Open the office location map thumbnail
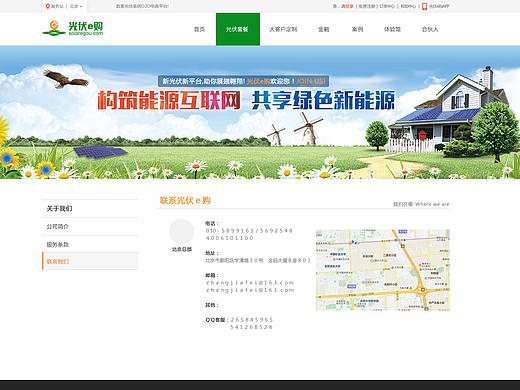520x390 pixels. click(x=383, y=270)
